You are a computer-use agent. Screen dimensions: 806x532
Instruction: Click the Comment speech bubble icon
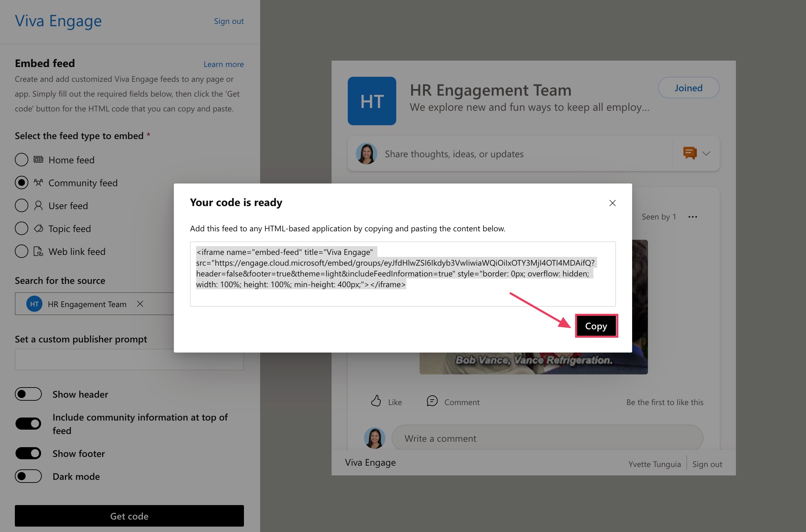point(432,401)
